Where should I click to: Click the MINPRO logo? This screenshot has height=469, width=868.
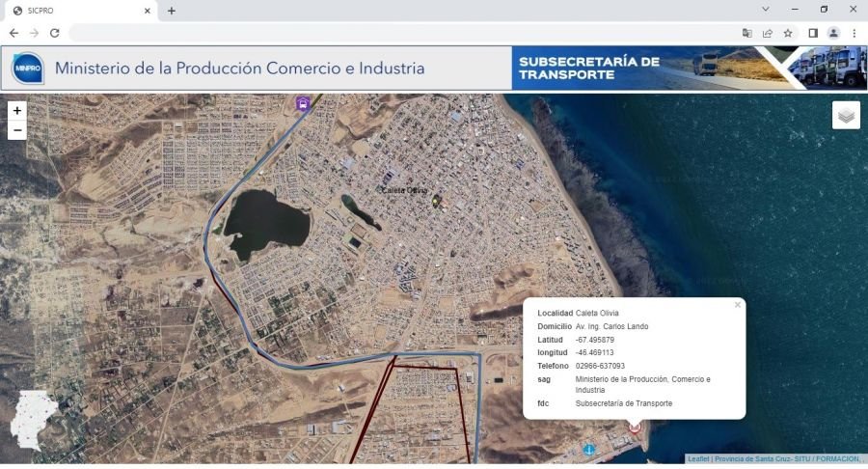[x=28, y=69]
